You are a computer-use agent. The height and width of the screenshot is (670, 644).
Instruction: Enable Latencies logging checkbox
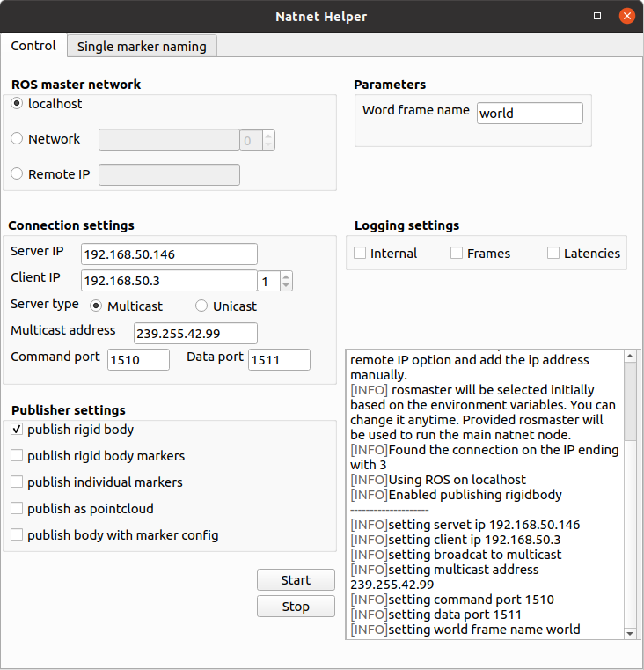tap(553, 254)
